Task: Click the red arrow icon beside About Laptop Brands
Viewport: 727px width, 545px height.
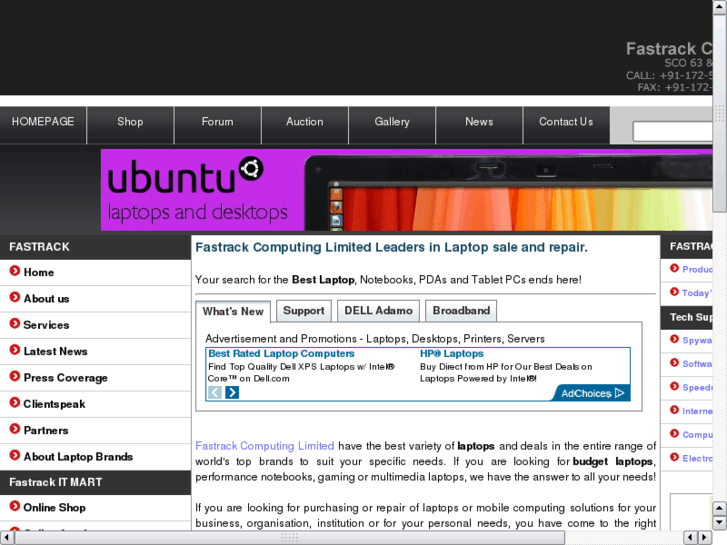Action: [x=15, y=455]
